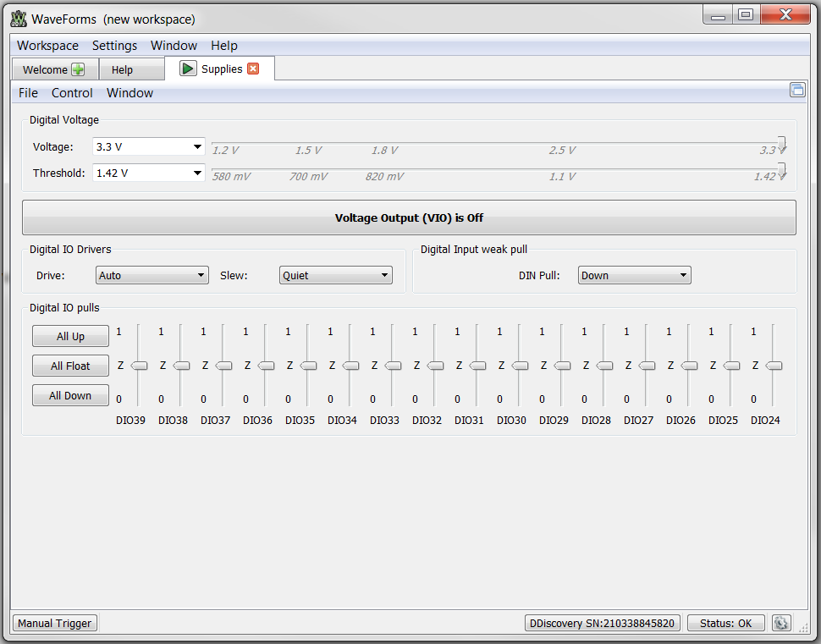The height and width of the screenshot is (644, 821).
Task: Open the Help menu in the menu bar
Action: [x=224, y=46]
